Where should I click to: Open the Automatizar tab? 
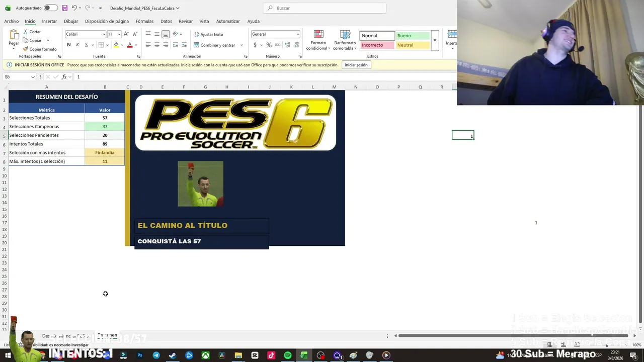[x=228, y=21]
